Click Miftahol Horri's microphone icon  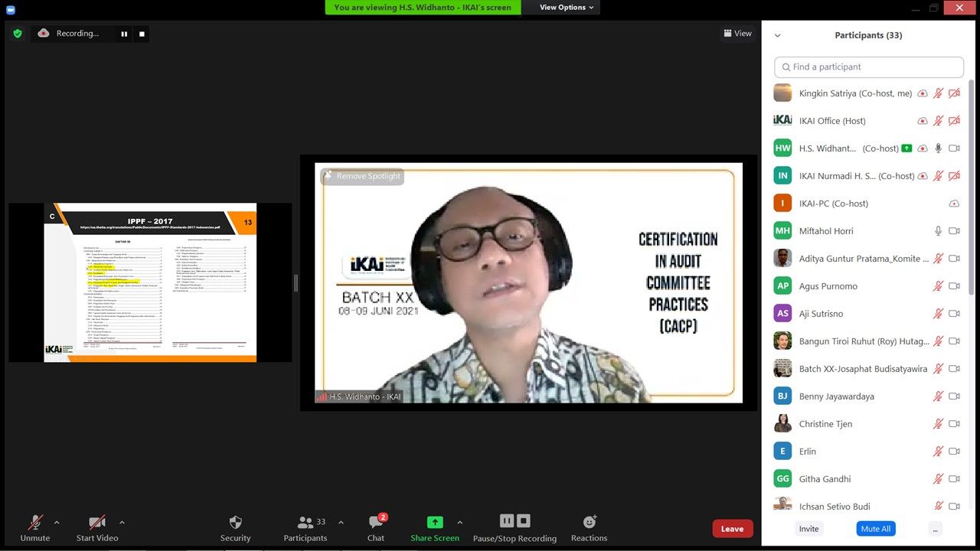pyautogui.click(x=939, y=231)
